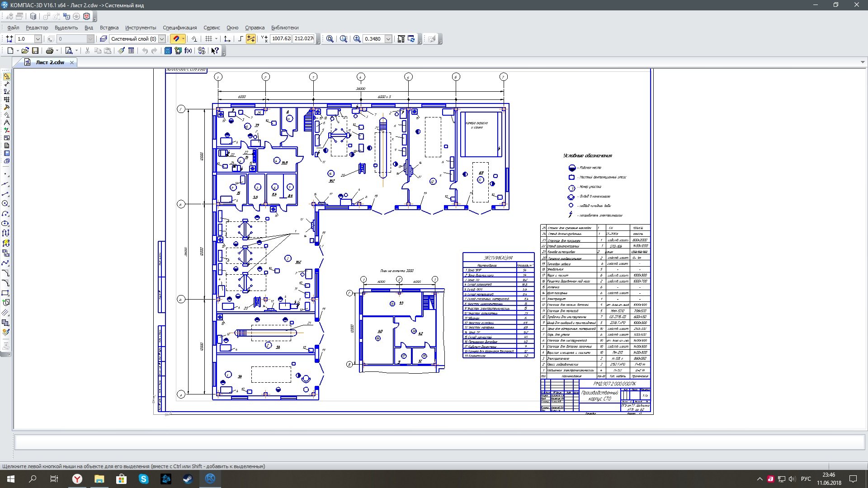Toggle the magnet snap (Привязки) button
The height and width of the screenshot is (488, 868).
tap(176, 39)
